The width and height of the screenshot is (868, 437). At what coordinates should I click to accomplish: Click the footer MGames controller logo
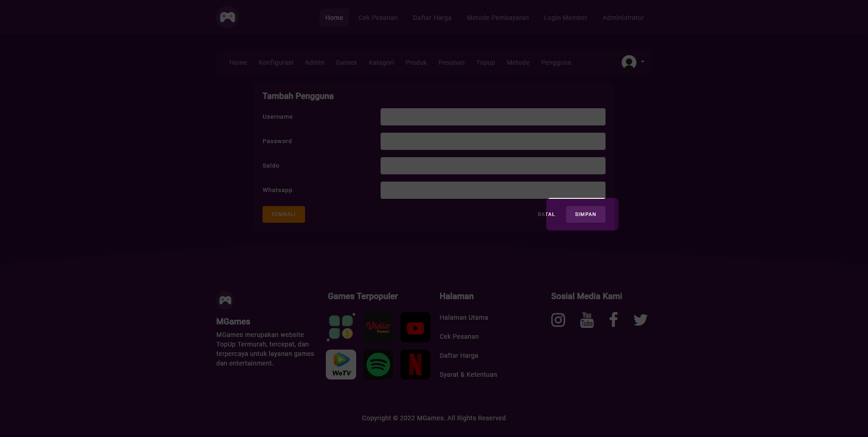[x=225, y=300]
